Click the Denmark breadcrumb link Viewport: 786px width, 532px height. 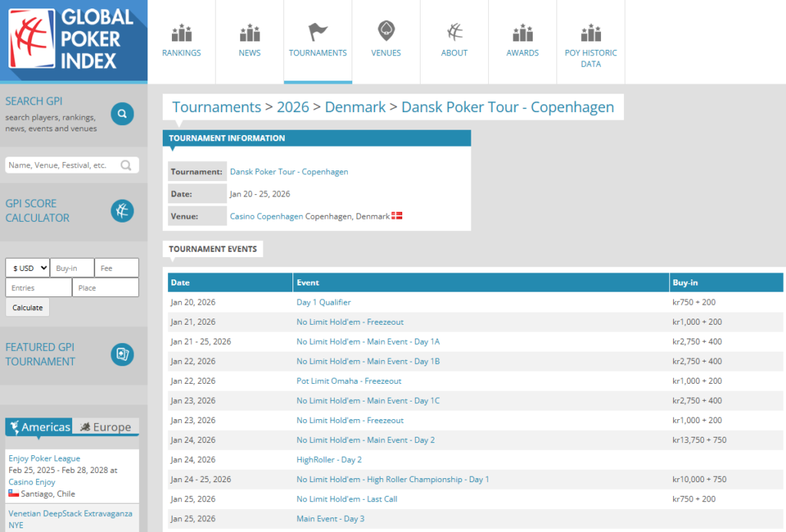pos(355,107)
